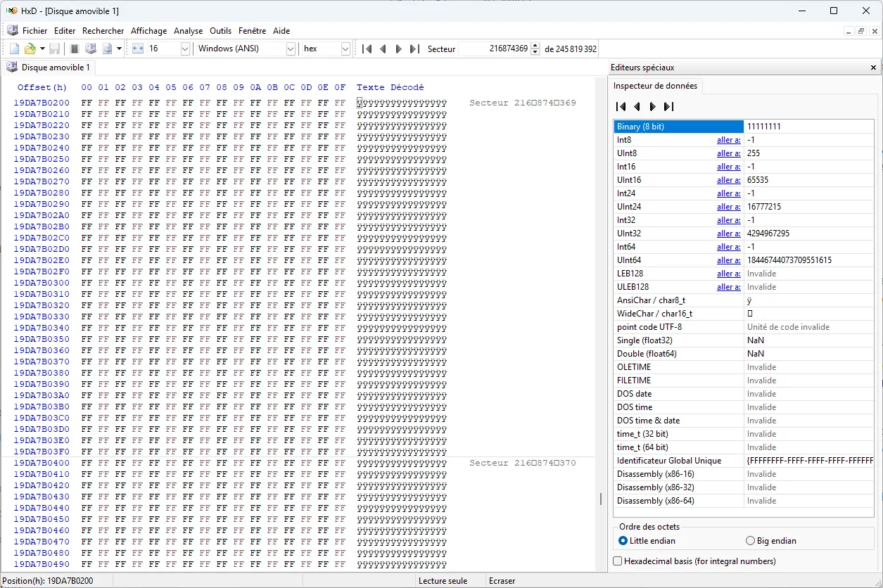Step to previous byte in data inspector
This screenshot has width=883, height=588.
[637, 107]
